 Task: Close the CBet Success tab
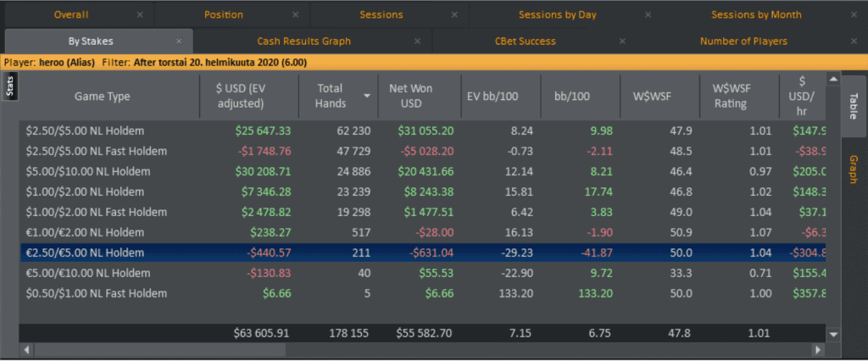(x=622, y=41)
